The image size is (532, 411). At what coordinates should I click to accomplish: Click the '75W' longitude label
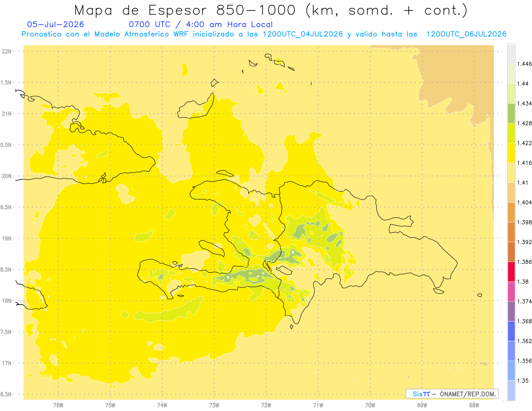click(x=110, y=405)
